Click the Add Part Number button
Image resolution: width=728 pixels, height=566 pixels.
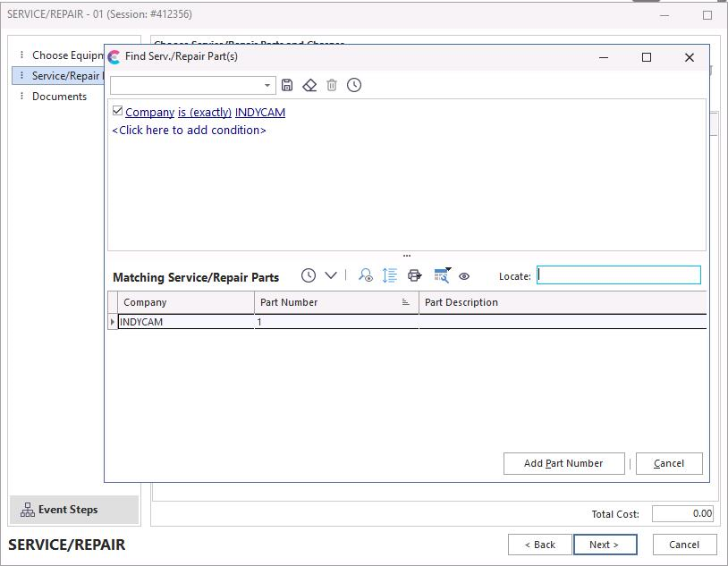pyautogui.click(x=563, y=463)
